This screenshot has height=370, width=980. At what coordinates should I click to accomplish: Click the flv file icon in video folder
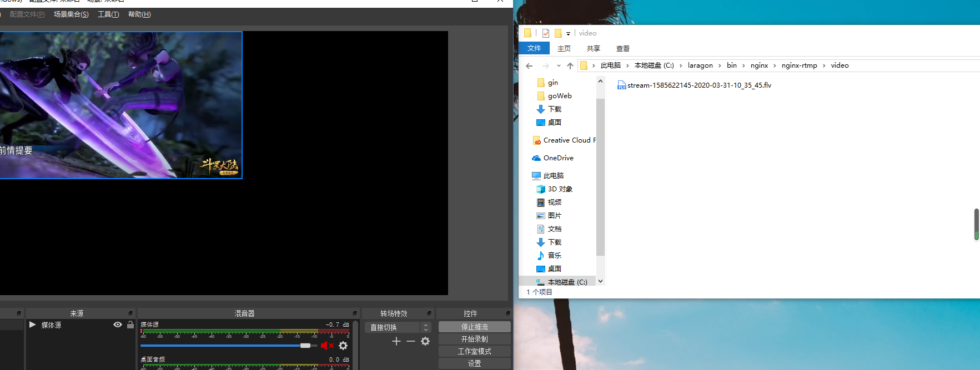tap(621, 85)
